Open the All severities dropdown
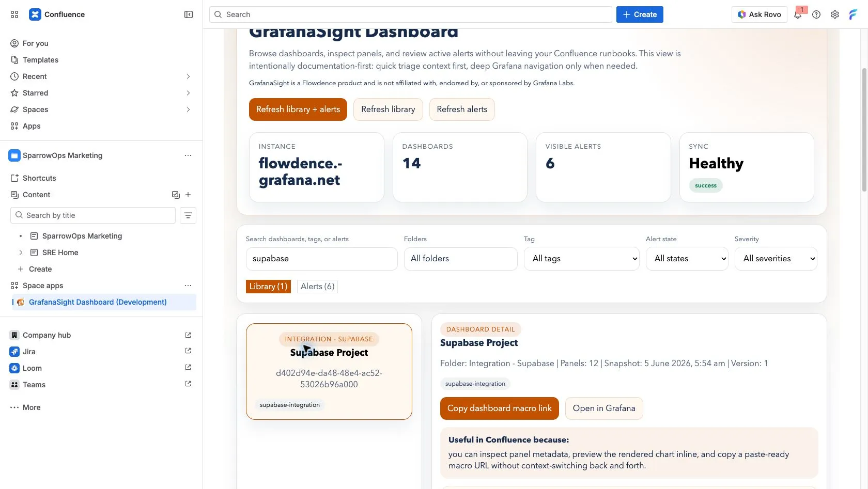The width and height of the screenshot is (868, 489). point(776,259)
